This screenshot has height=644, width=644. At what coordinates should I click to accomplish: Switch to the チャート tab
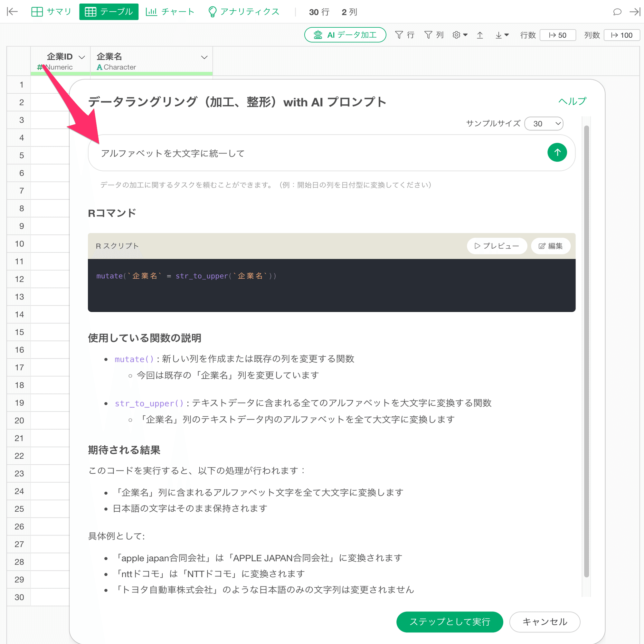pos(170,11)
